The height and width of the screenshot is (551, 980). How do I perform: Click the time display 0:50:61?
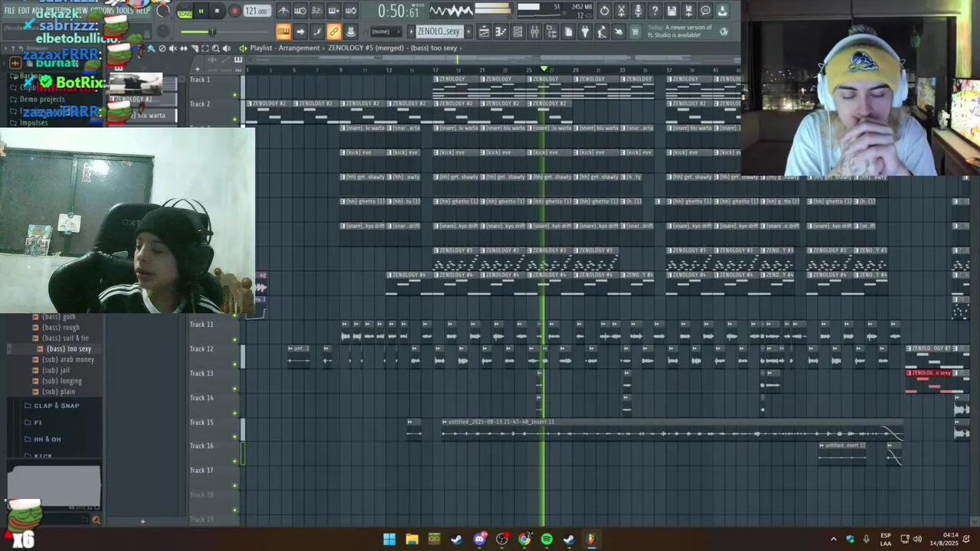pyautogui.click(x=399, y=11)
